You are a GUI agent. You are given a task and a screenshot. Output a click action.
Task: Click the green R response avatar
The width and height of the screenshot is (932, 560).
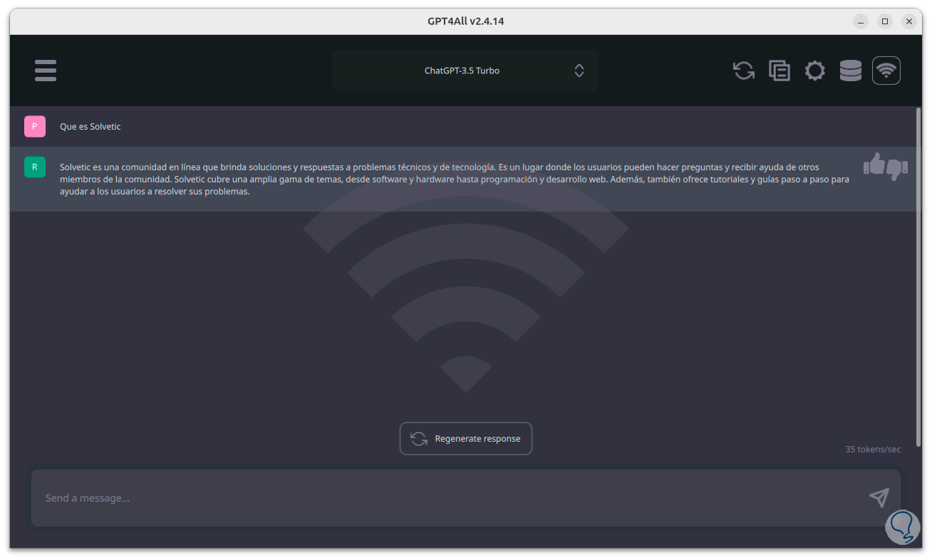click(35, 167)
